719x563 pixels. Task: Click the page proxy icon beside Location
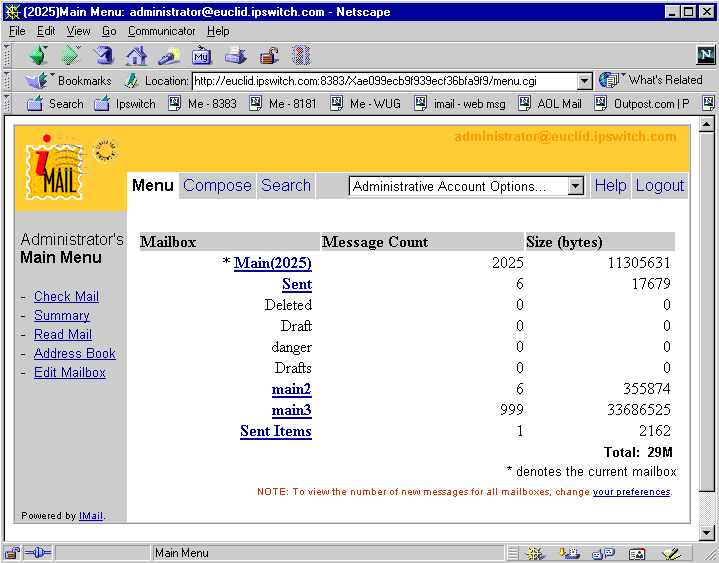click(131, 81)
